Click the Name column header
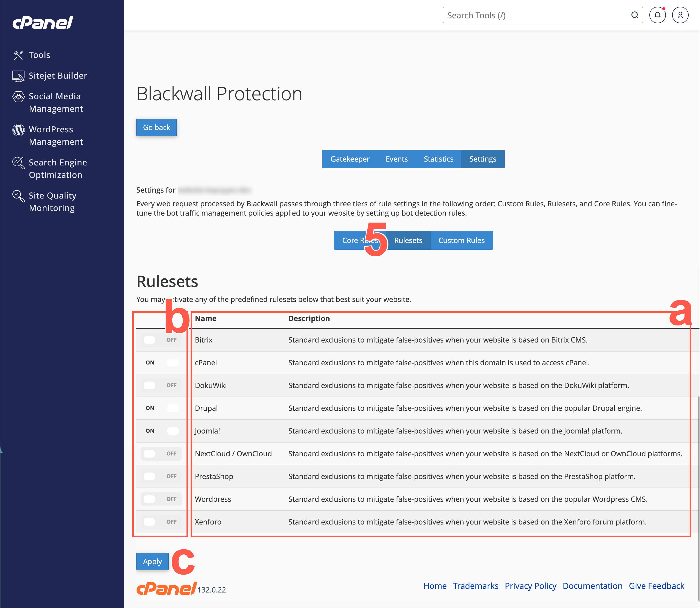Screen dimensions: 700x608 tap(205, 318)
